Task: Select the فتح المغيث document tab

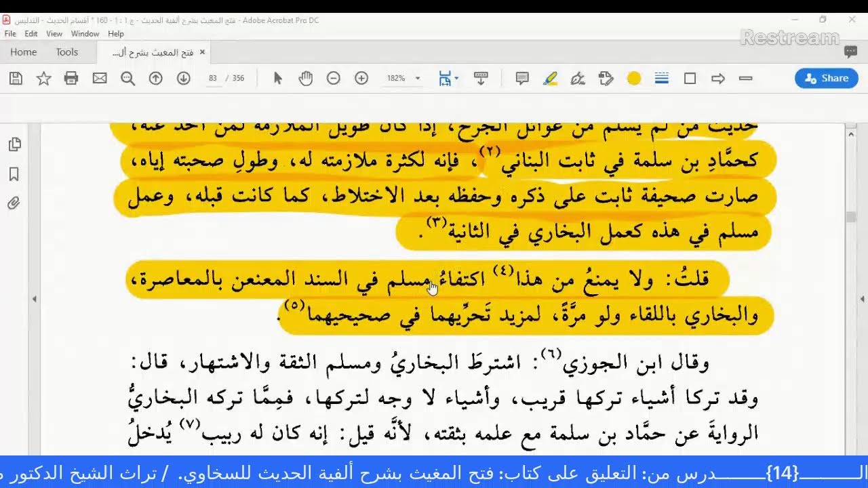Action: 153,52
